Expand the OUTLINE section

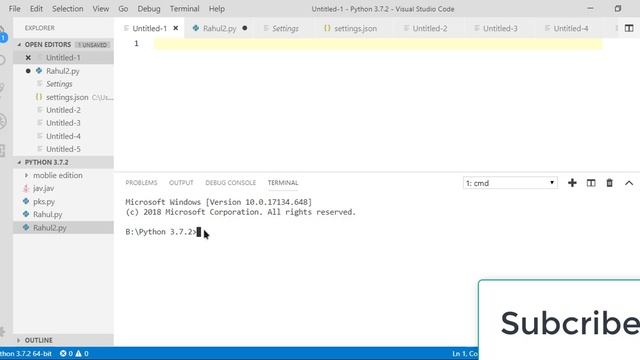click(63, 340)
